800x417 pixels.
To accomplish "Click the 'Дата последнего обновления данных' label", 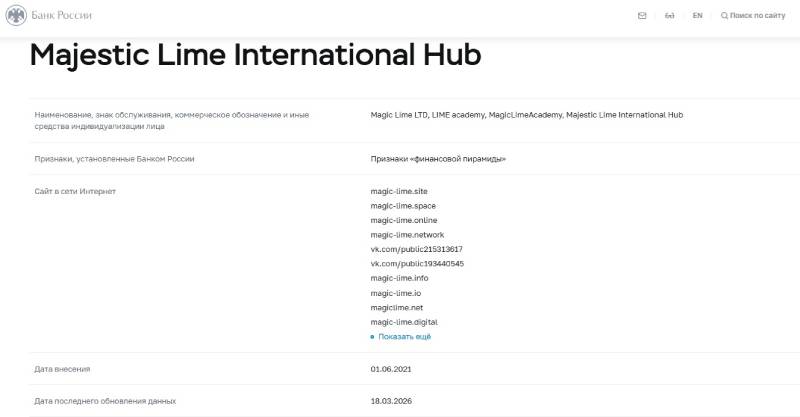I will click(x=105, y=401).
